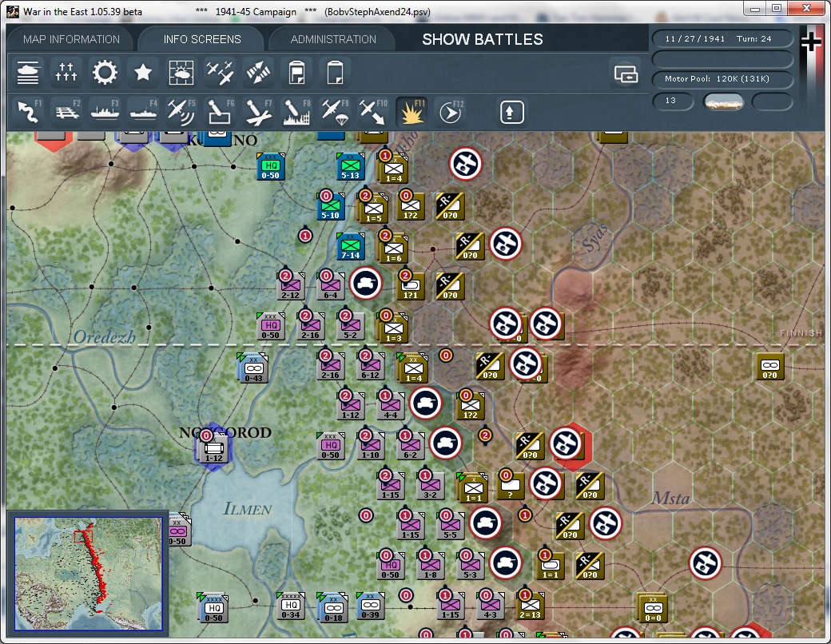Select the green 5-10 unit counter

point(331,207)
